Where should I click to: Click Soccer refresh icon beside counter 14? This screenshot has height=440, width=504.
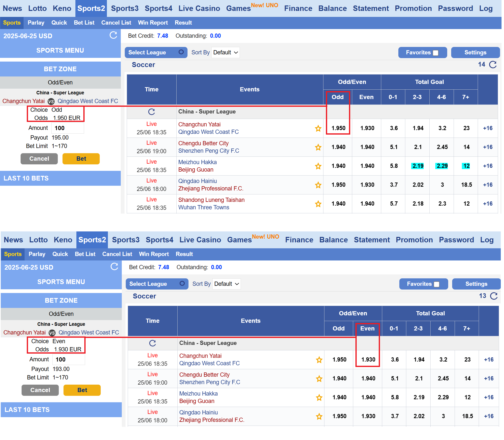pyautogui.click(x=493, y=65)
